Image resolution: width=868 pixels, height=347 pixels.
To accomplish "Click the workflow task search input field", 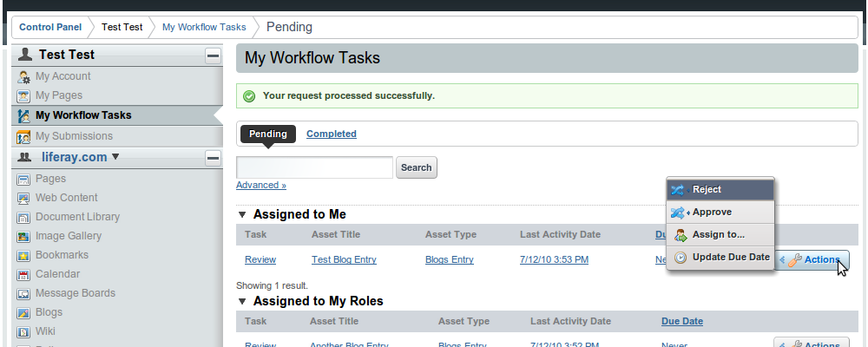I will [x=314, y=167].
